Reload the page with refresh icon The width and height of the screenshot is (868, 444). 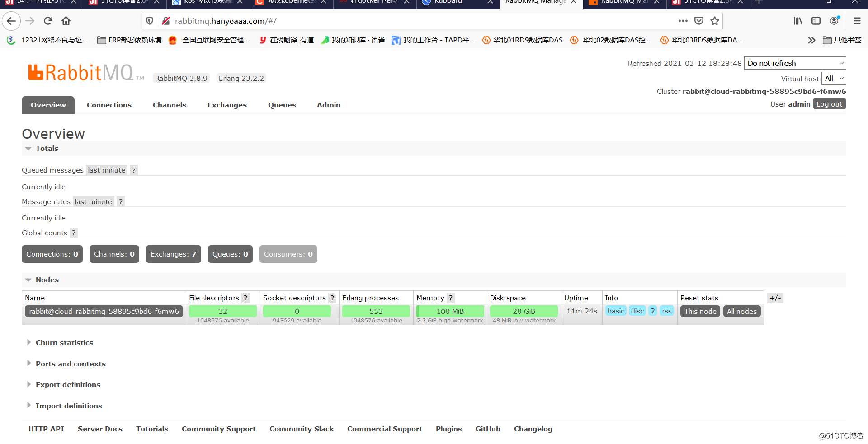click(x=48, y=21)
